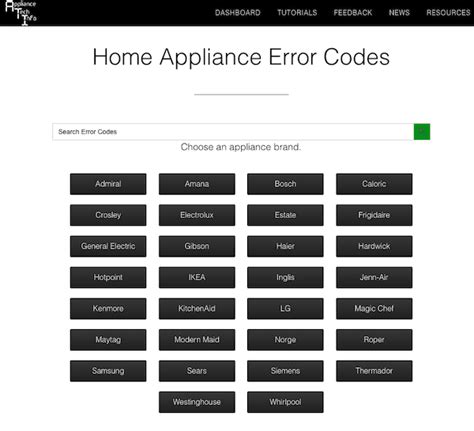Select the Caloric brand button
This screenshot has height=431, width=474.
tap(374, 184)
